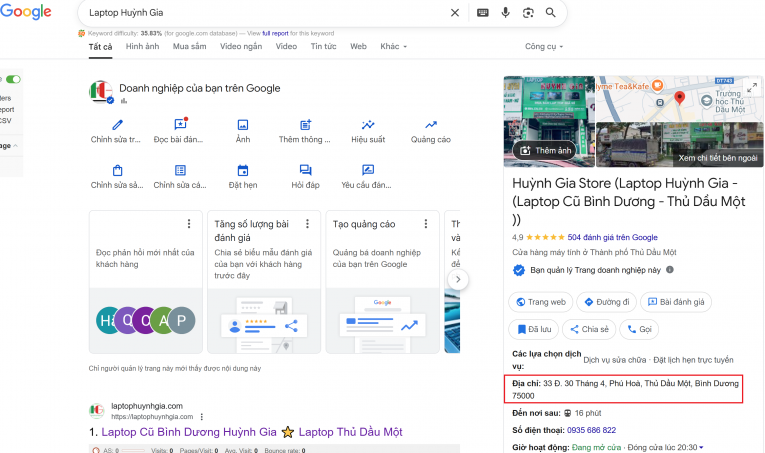Switch to the Video tab
Screen dimensions: 765x453
coord(286,46)
